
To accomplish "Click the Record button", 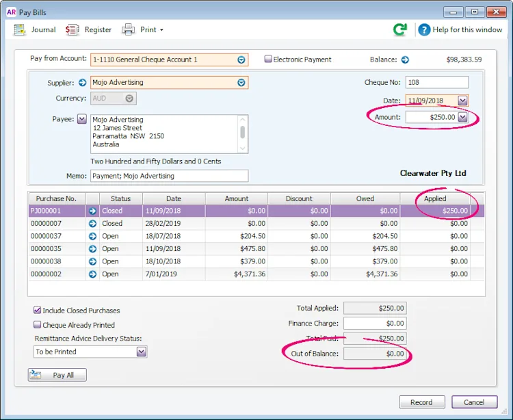I will [422, 402].
